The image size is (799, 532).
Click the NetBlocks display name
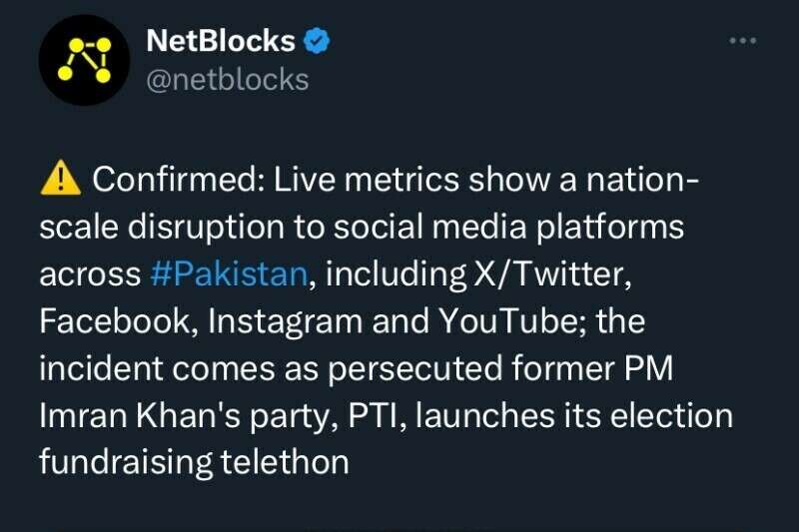(221, 41)
